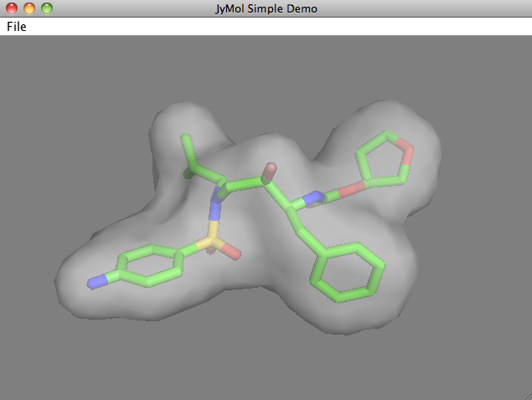This screenshot has height=400, width=532.
Task: Close the JyMol window with red button
Action: 11,8
